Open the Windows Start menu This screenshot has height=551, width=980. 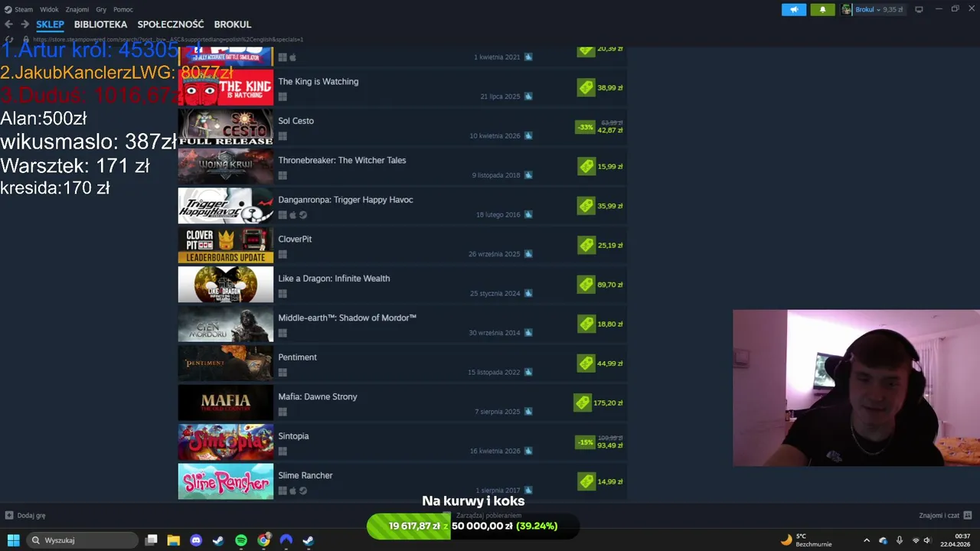click(13, 540)
